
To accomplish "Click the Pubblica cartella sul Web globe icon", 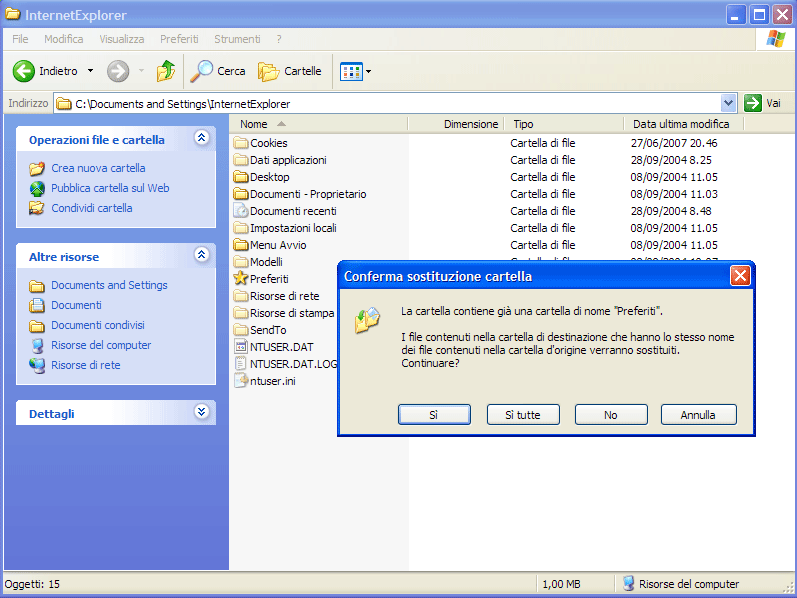I will pos(37,189).
